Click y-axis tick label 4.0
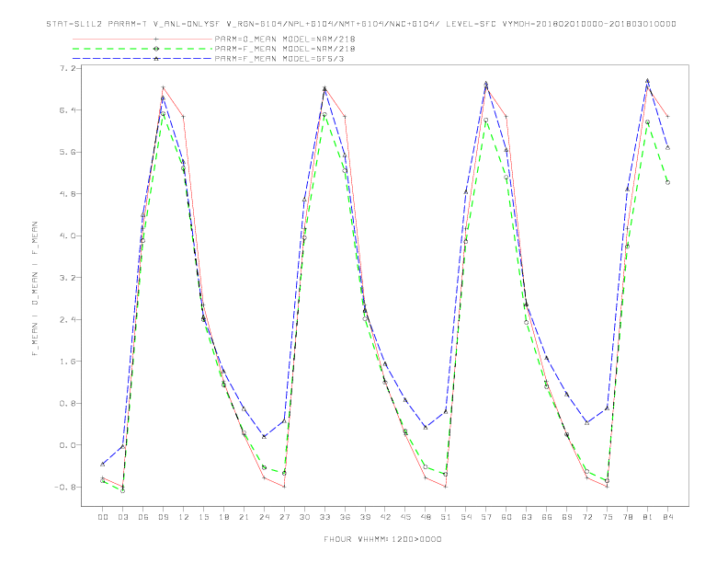The width and height of the screenshot is (728, 563). pyautogui.click(x=67, y=236)
